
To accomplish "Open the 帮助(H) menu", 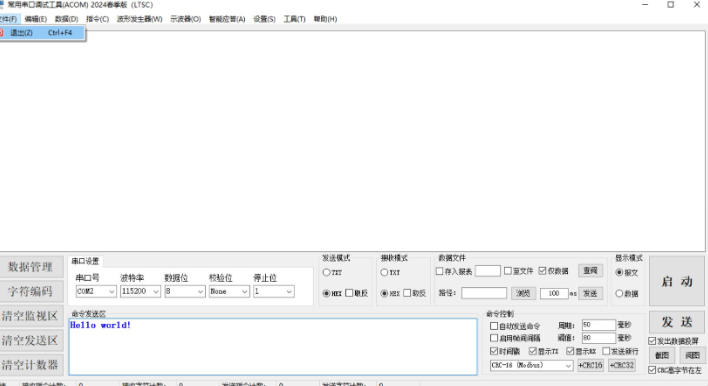I will (325, 19).
